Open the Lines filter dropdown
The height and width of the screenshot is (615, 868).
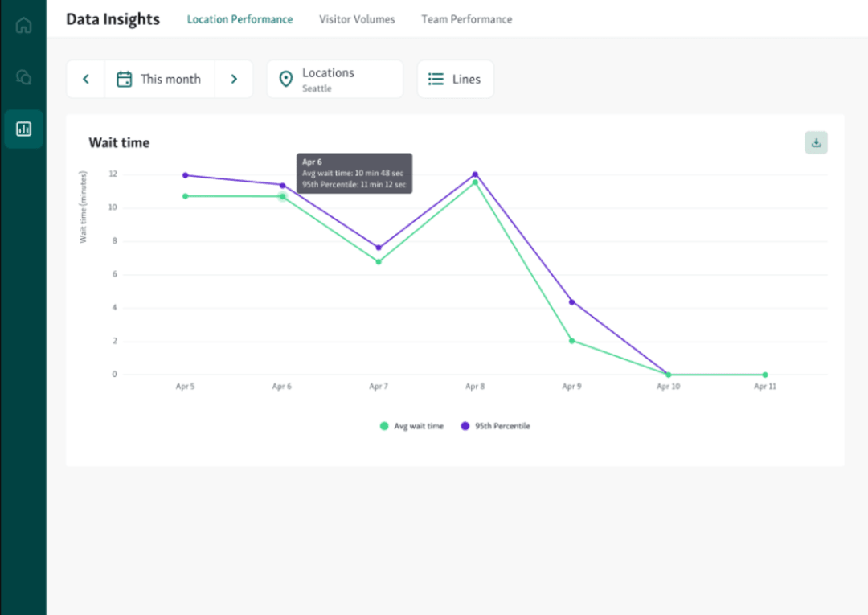click(x=455, y=79)
